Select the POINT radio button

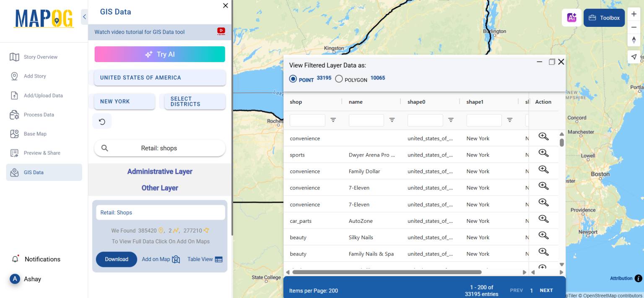point(293,78)
